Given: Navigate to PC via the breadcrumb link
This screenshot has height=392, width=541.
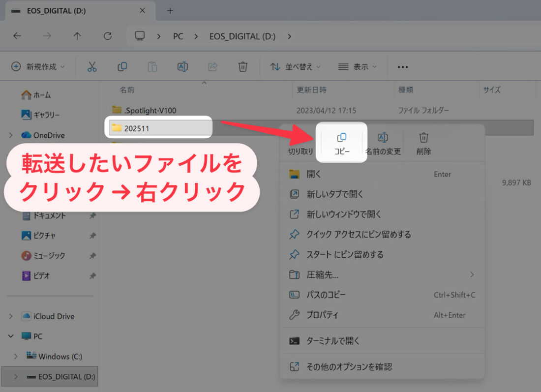Looking at the screenshot, I should click(x=178, y=36).
